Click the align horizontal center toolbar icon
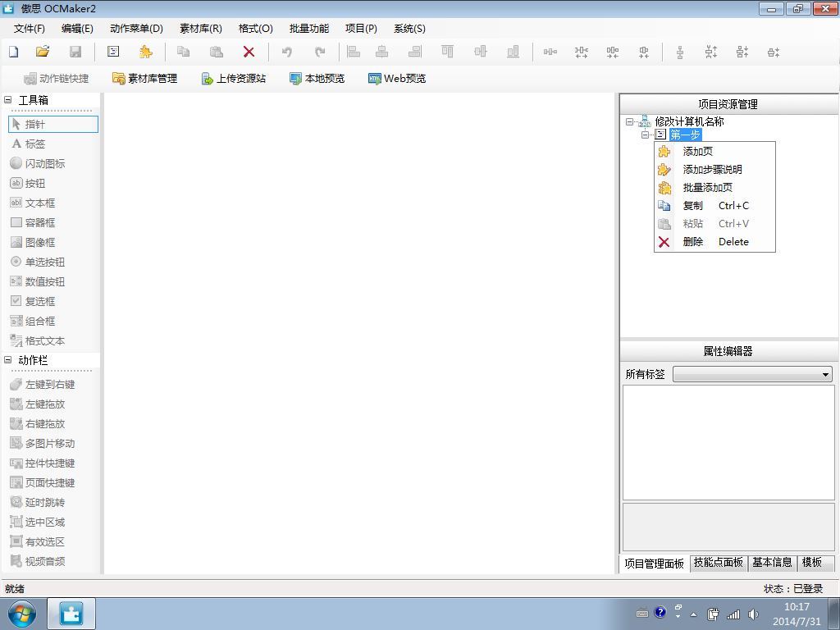The width and height of the screenshot is (840, 630). (x=382, y=52)
